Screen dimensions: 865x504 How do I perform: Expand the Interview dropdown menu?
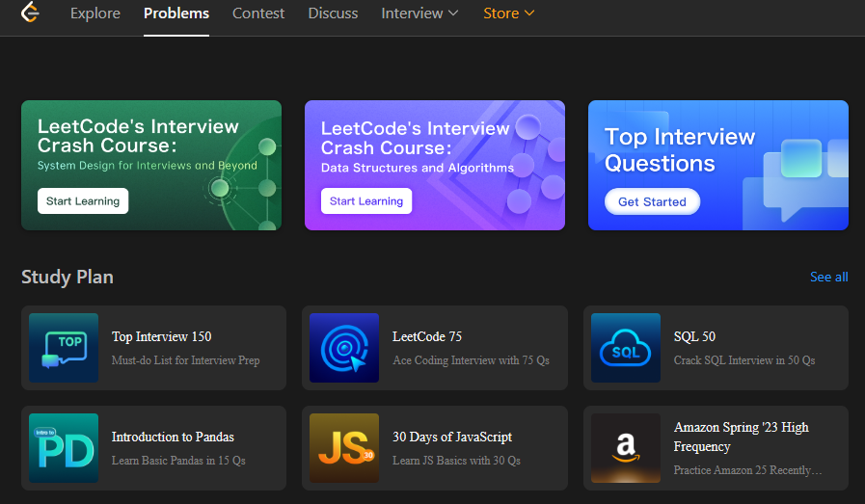tap(419, 13)
